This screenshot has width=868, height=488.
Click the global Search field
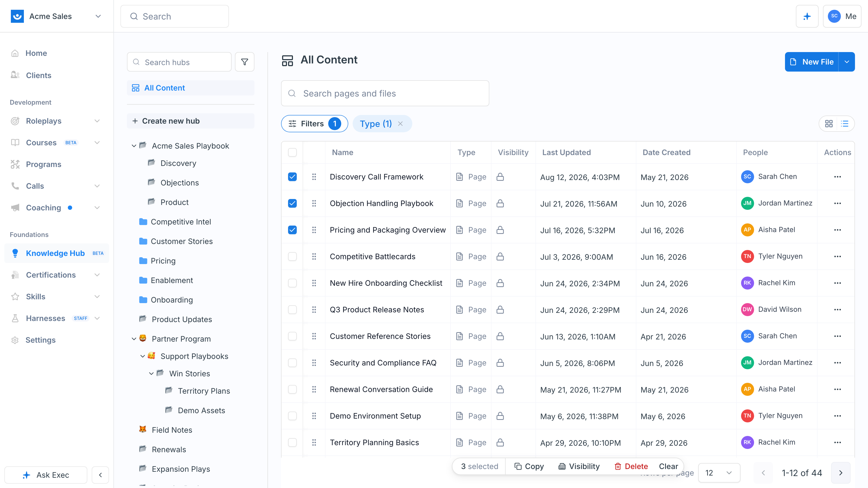tap(174, 16)
